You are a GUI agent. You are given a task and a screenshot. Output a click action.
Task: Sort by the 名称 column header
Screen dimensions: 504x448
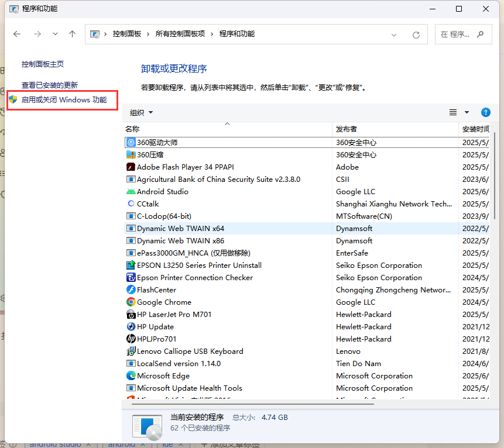pyautogui.click(x=228, y=129)
